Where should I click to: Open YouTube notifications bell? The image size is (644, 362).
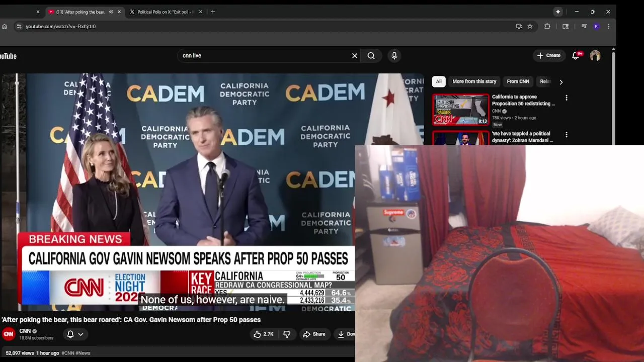[576, 56]
